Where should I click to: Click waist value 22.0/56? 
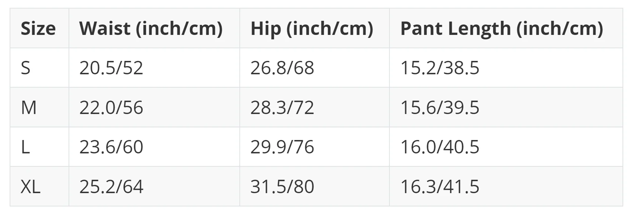point(111,108)
